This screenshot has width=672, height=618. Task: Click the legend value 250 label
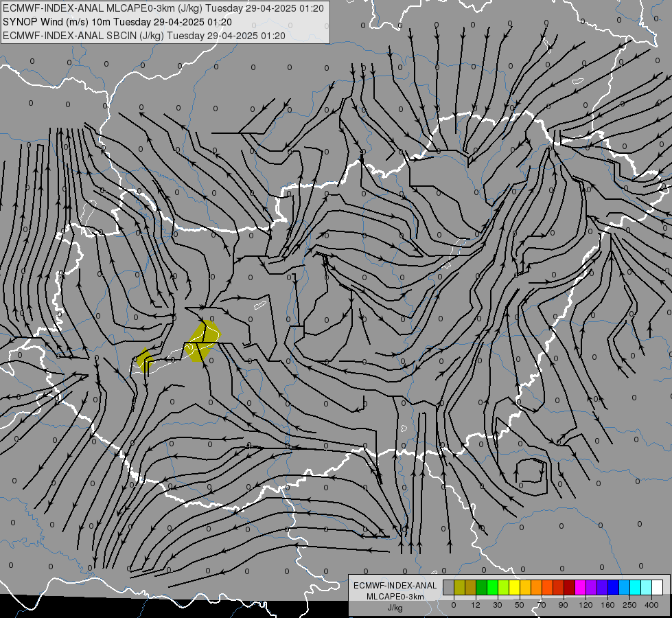pos(629,605)
